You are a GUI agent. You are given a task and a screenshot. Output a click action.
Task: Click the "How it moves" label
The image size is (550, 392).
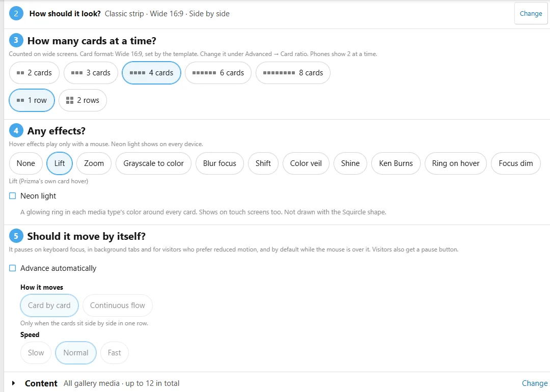(42, 287)
